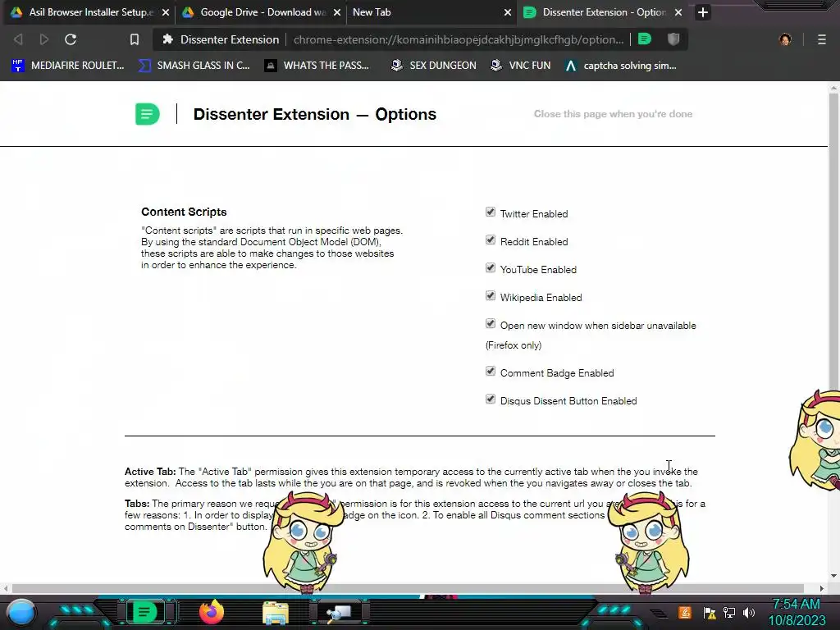Toggle YouTube Enabled checkbox
840x630 pixels.
491,268
